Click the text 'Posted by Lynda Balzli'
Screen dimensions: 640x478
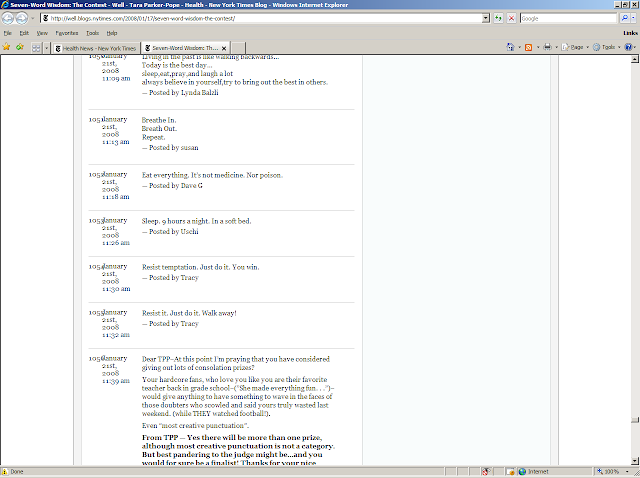[x=183, y=93]
